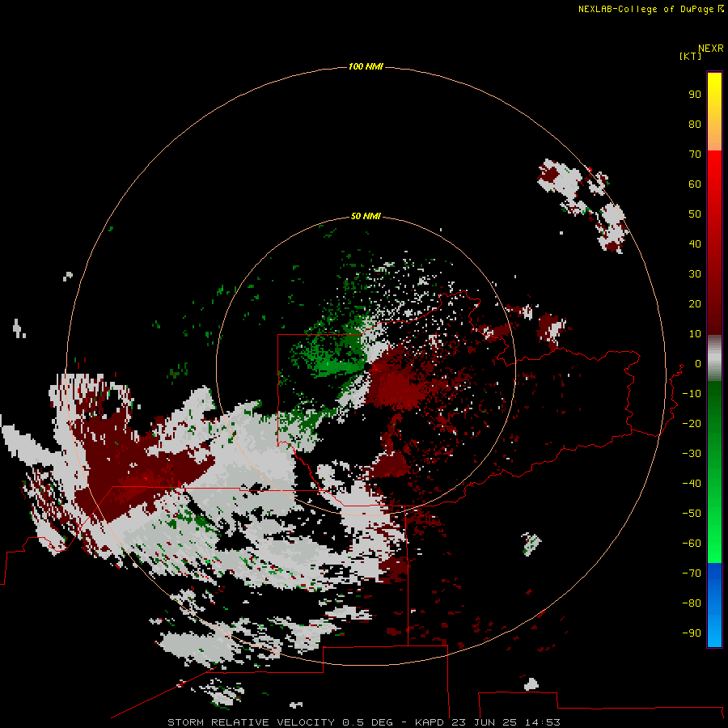Click the gray zero band of color bar
Screen dimensions: 728x728
(x=714, y=358)
